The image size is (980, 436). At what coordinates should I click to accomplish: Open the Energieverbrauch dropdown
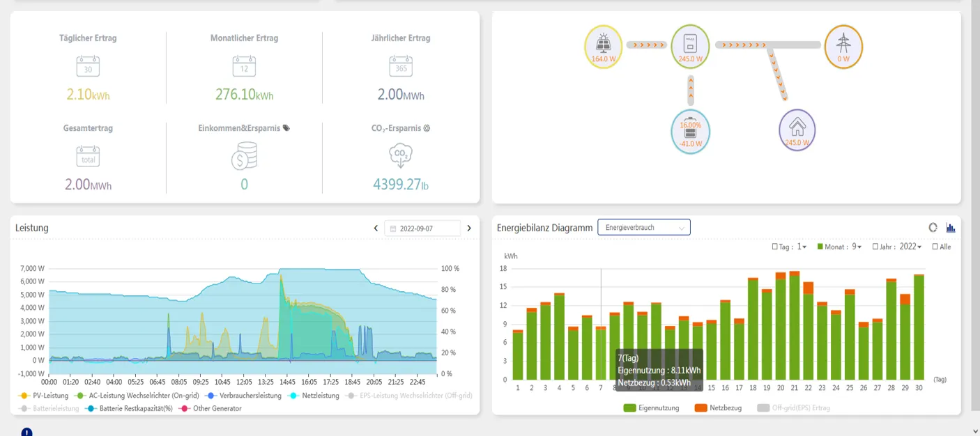coord(643,228)
